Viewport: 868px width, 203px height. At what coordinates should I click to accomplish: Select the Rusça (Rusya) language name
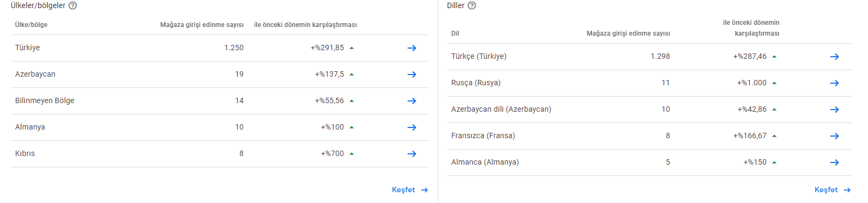pos(476,83)
